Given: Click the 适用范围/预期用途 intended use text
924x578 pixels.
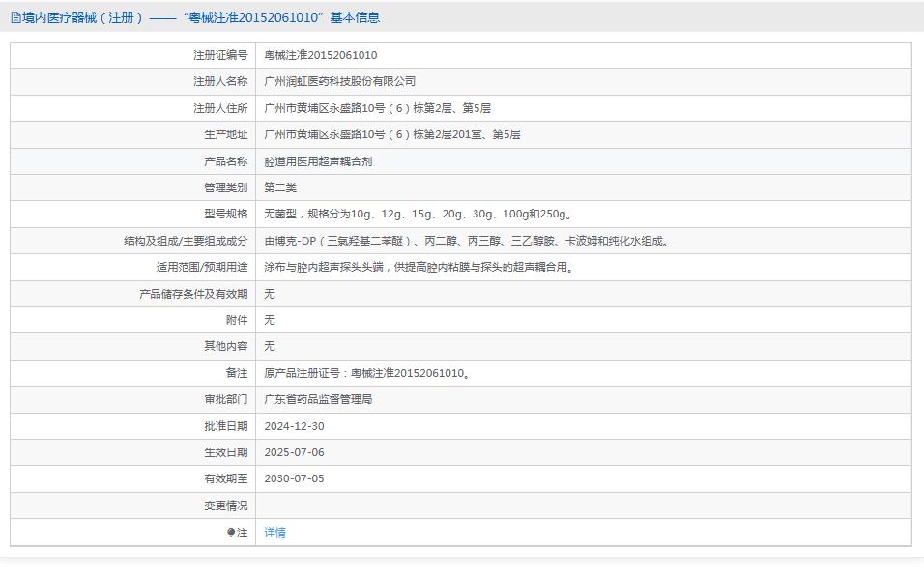Looking at the screenshot, I should click(x=419, y=267).
